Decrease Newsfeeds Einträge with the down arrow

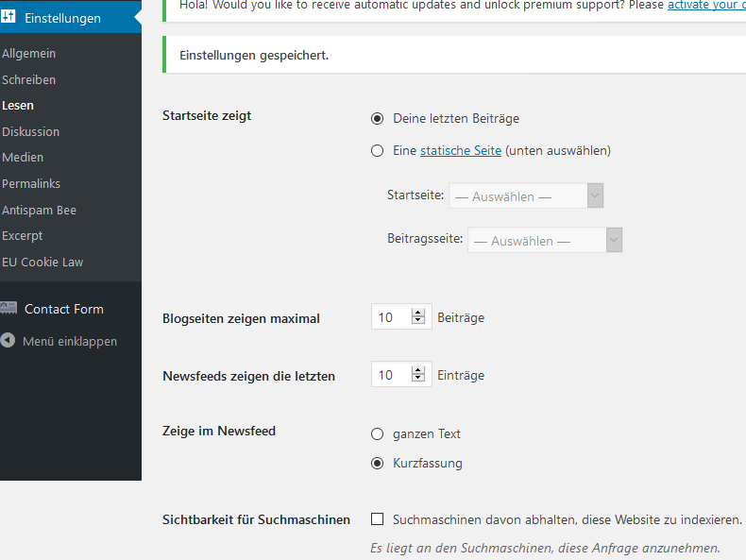tap(418, 378)
